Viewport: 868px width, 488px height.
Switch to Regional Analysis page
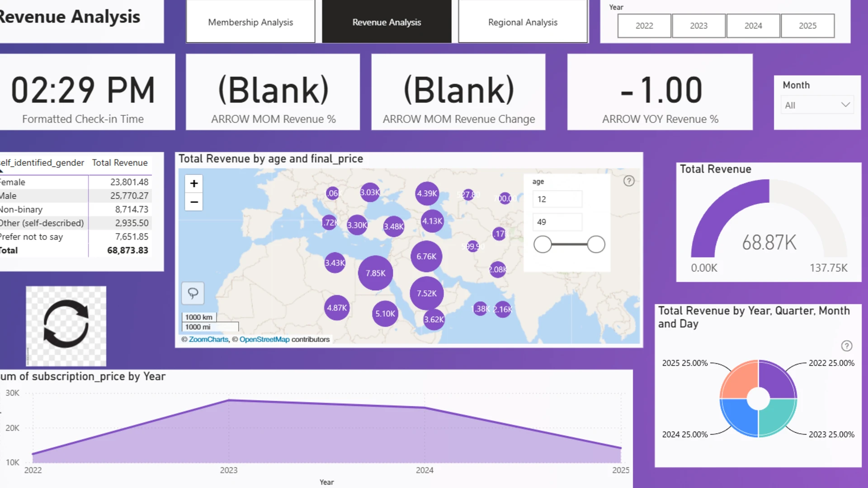click(x=523, y=22)
